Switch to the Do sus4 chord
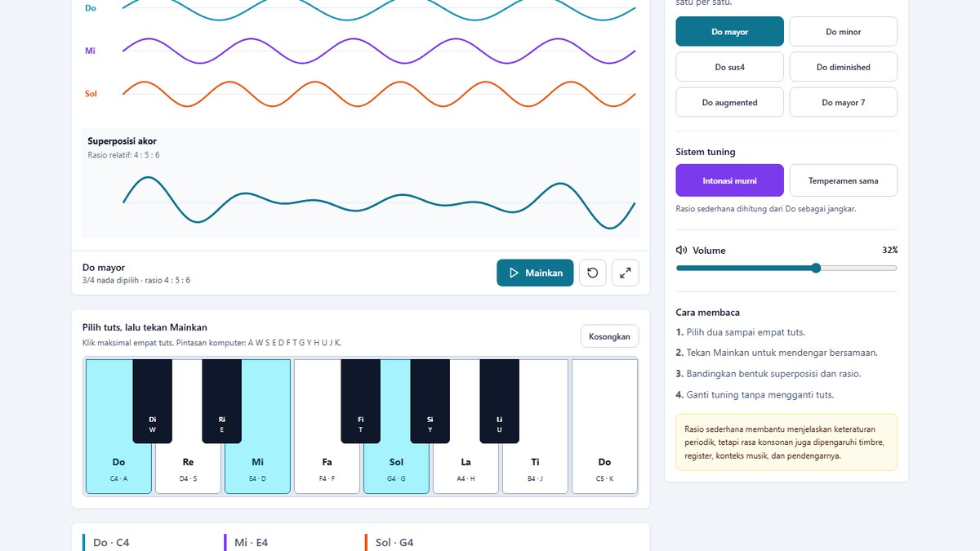This screenshot has height=551, width=980. [729, 67]
